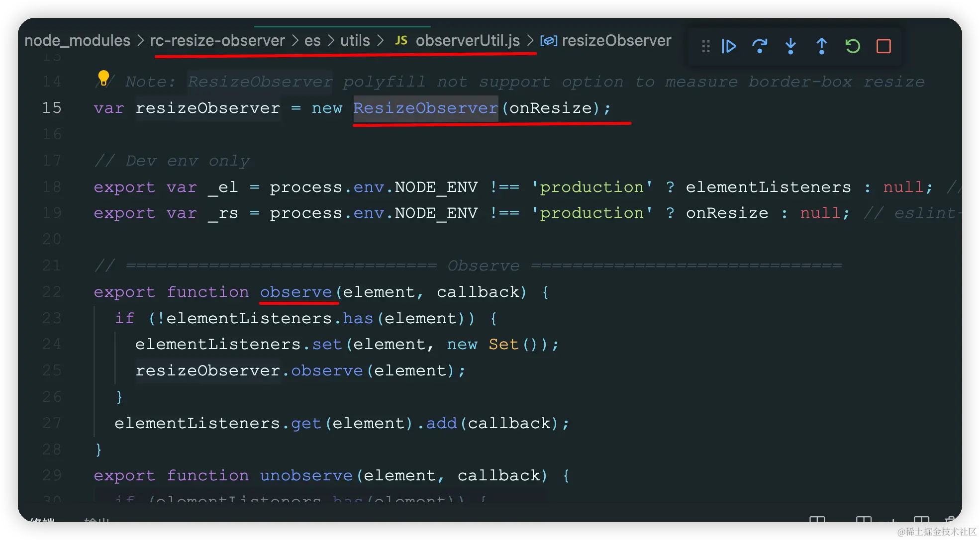Click the Step Out arrow icon
Image resolution: width=980 pixels, height=540 pixels.
(x=821, y=46)
